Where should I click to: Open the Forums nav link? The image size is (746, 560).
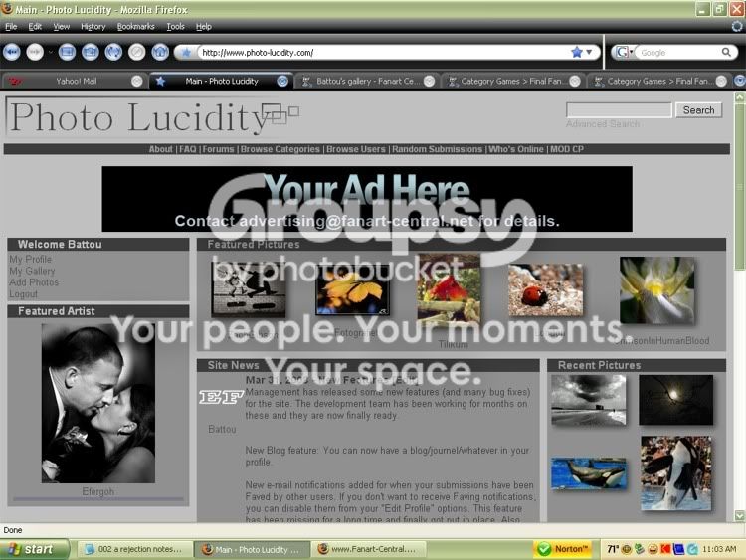pyautogui.click(x=218, y=149)
